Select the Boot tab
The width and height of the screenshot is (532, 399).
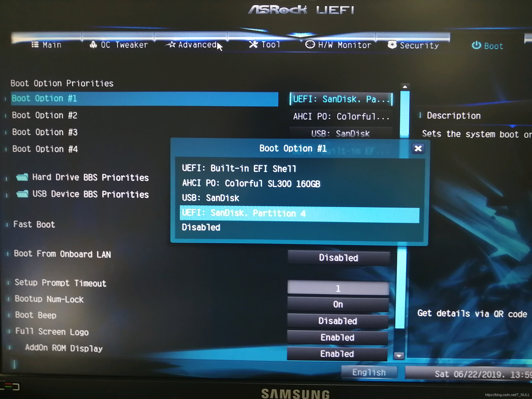[487, 46]
